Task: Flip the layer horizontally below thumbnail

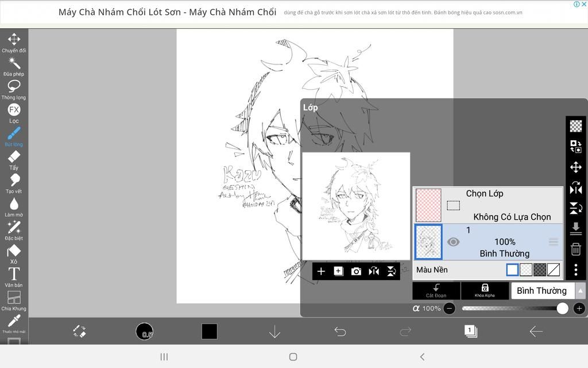Action: point(373,271)
